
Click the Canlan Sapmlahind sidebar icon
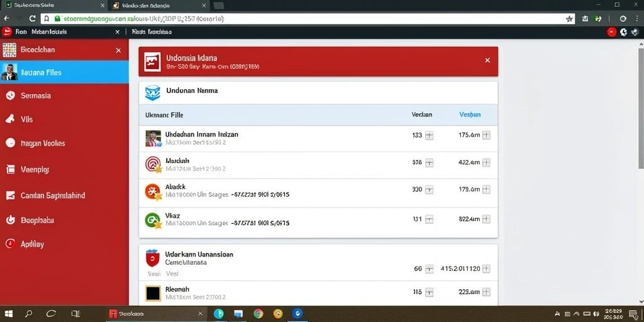[x=10, y=196]
